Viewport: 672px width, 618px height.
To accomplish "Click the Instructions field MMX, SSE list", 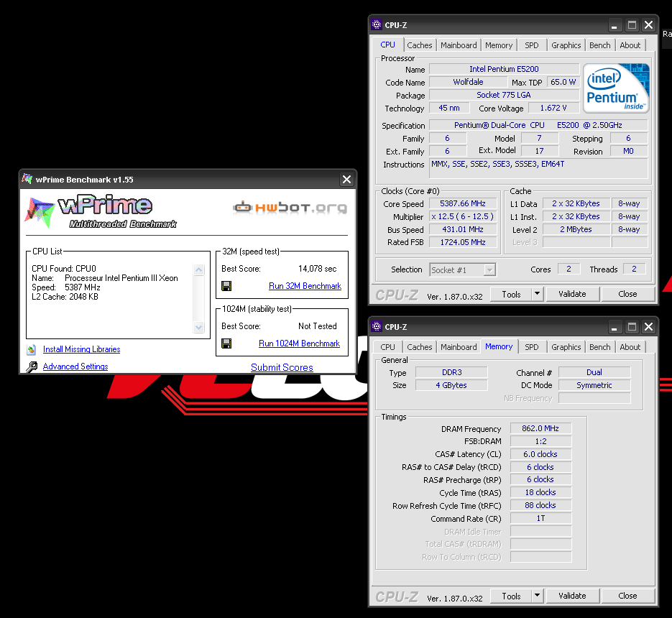I will 538,168.
